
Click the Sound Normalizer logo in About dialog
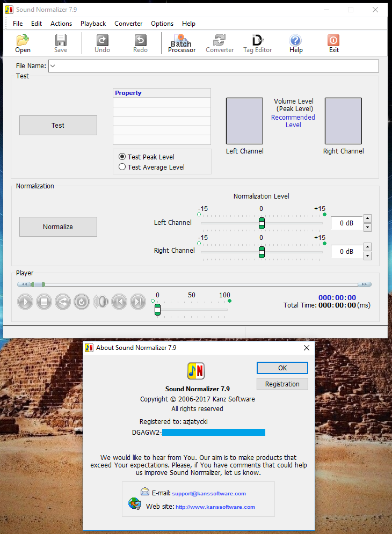pyautogui.click(x=196, y=371)
